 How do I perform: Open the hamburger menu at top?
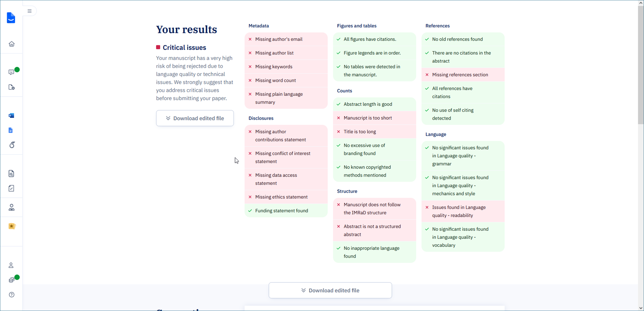click(29, 11)
